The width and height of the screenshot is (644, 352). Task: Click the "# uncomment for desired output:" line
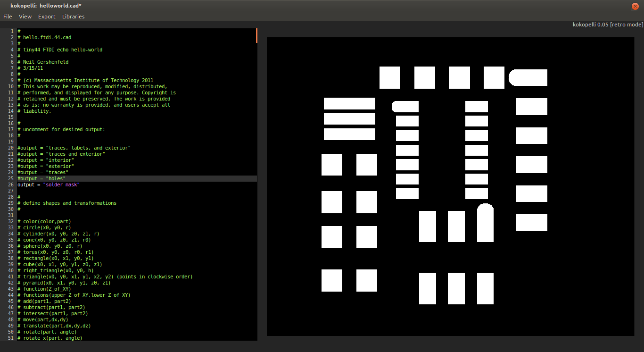pyautogui.click(x=61, y=129)
